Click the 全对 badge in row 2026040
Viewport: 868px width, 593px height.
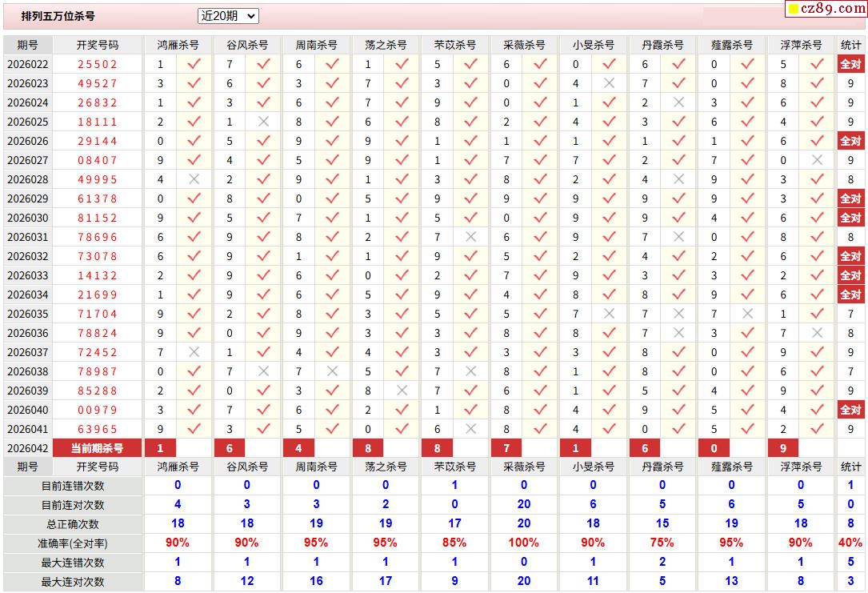[x=851, y=410]
